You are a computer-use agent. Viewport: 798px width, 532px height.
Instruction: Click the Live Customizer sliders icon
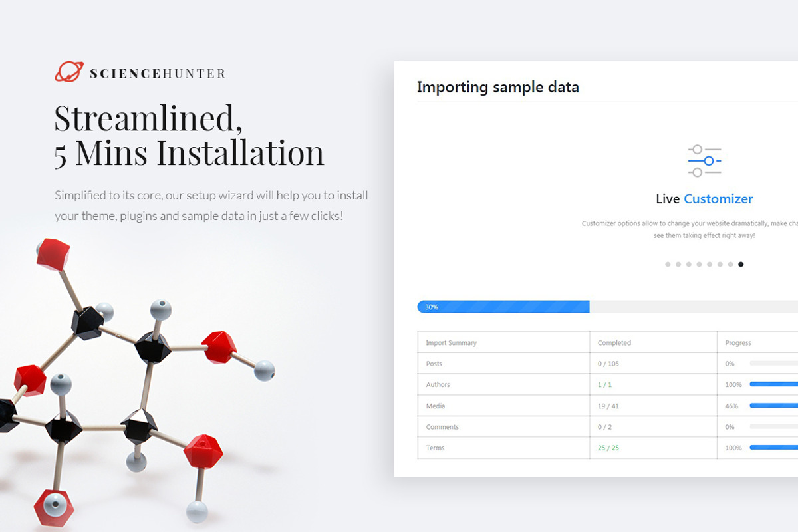[704, 161]
